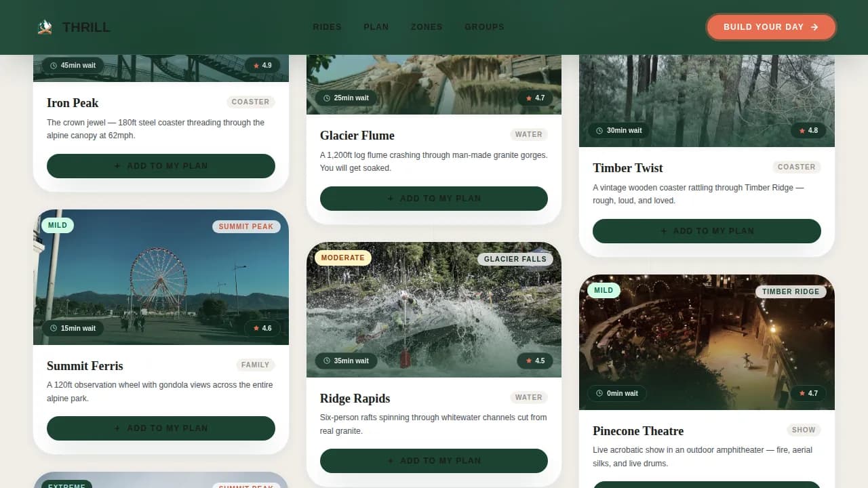
Task: Add Glacier Flume to my plan
Action: tap(433, 198)
